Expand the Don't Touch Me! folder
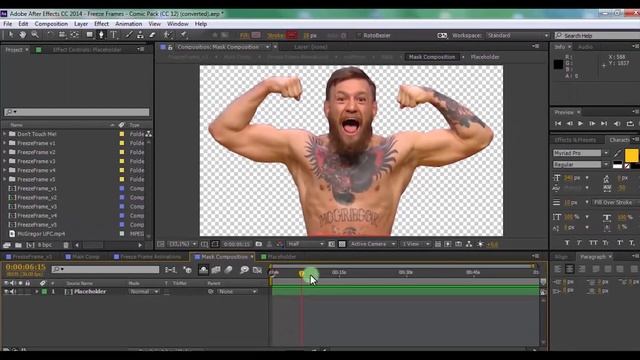Viewport: 640px width, 360px height. (x=4, y=134)
